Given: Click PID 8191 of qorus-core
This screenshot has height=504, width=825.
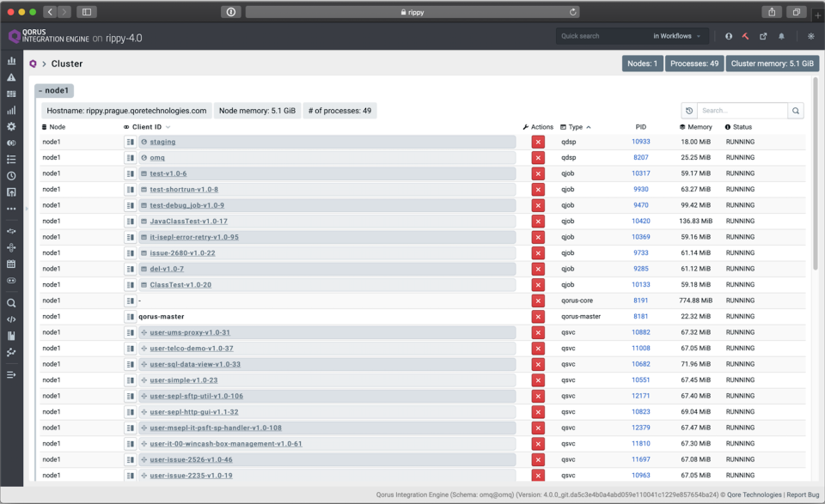Looking at the screenshot, I should point(641,301).
